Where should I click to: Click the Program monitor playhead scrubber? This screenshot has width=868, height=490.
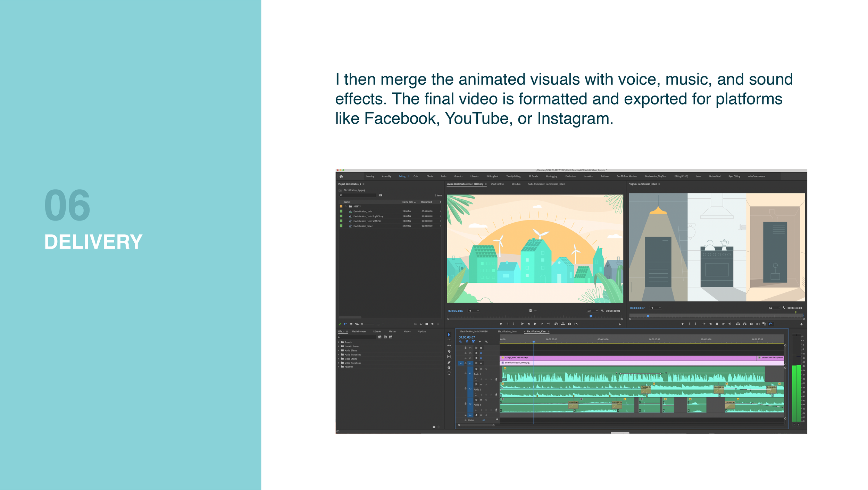click(x=648, y=316)
